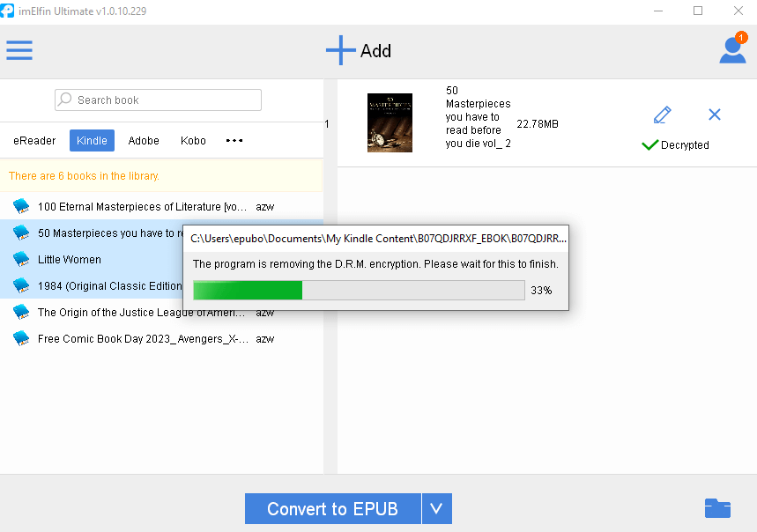Maximize the imElfin window
This screenshot has height=532, width=757.
698,11
